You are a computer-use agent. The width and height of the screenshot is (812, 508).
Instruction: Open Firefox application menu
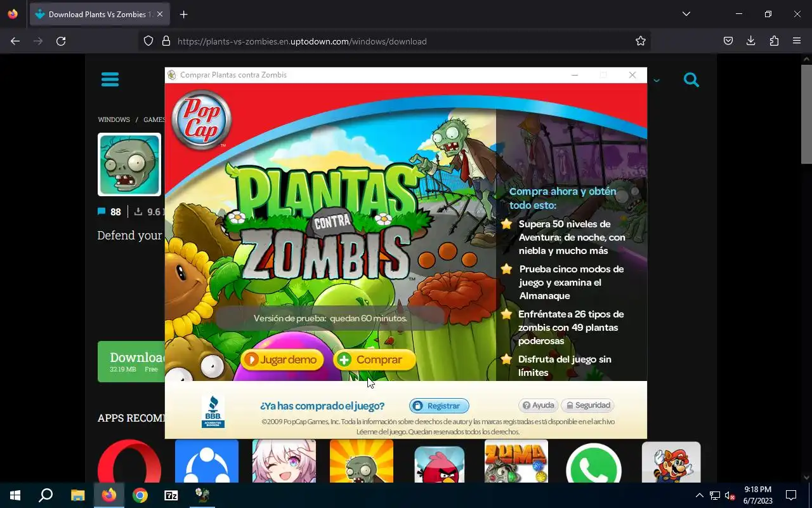click(797, 41)
